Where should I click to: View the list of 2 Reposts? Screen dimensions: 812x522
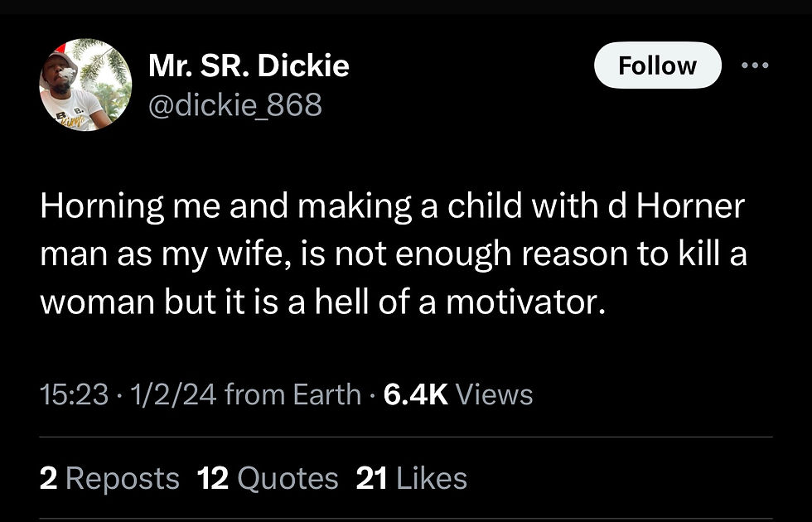tap(109, 478)
